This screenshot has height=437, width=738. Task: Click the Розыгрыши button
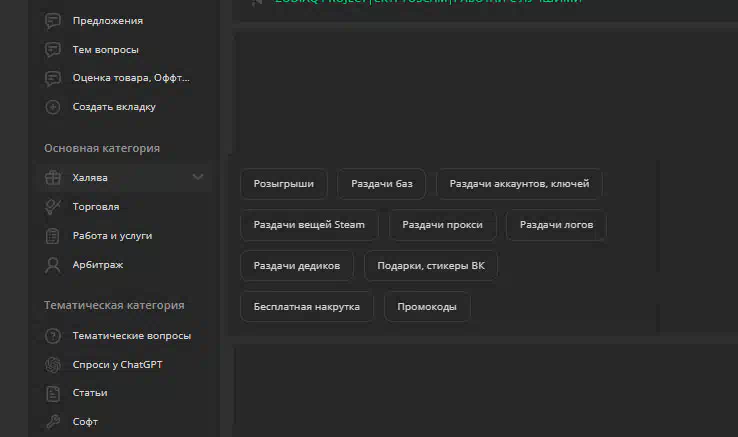point(284,184)
